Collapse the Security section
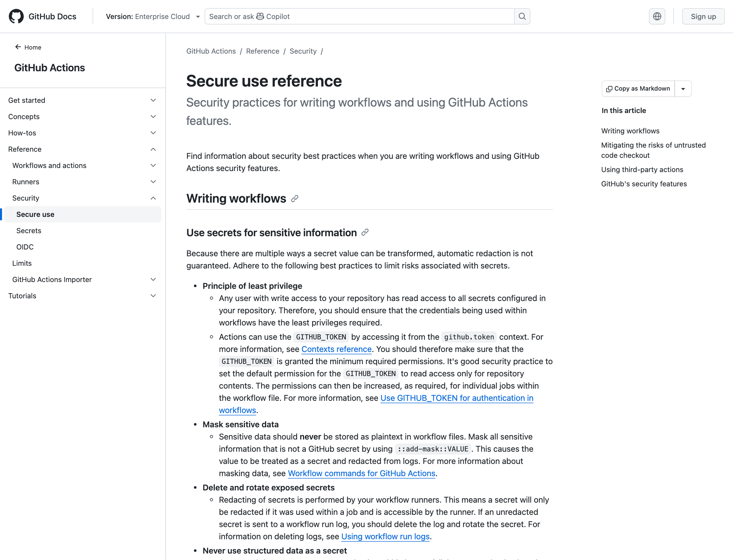Viewport: 733px width, 560px height. pyautogui.click(x=82, y=198)
